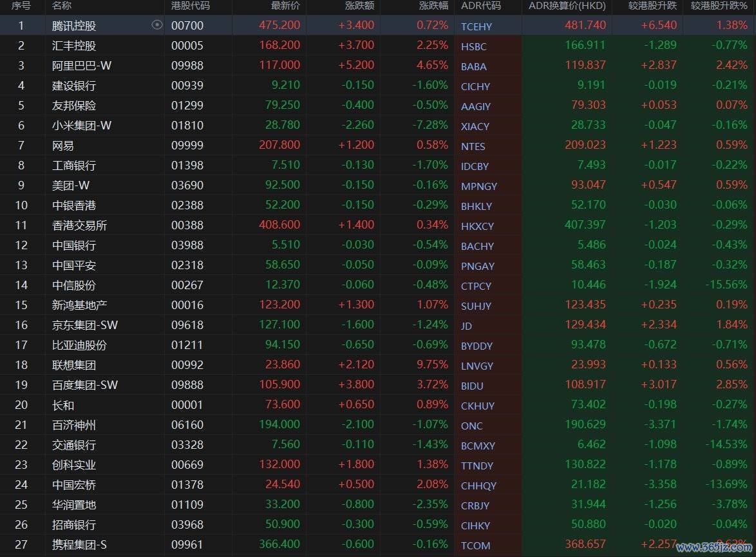The height and width of the screenshot is (557, 756).
Task: Select the 携程集团-S stock name
Action: tap(79, 545)
